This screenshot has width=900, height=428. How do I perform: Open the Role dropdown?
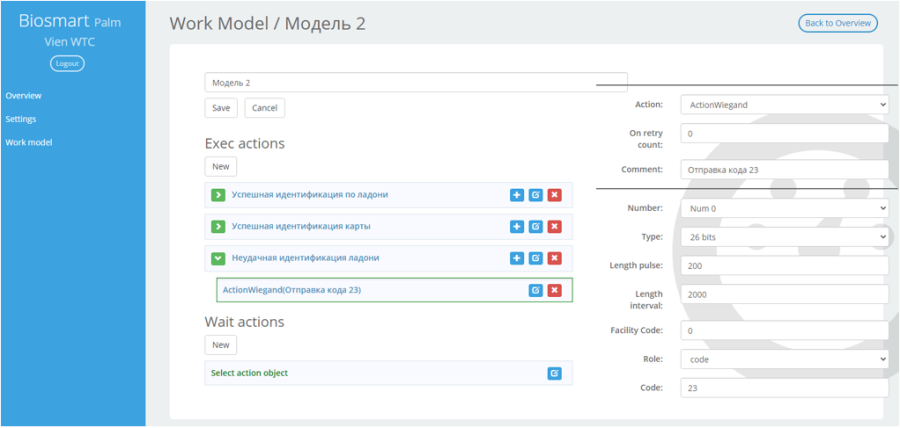(784, 359)
